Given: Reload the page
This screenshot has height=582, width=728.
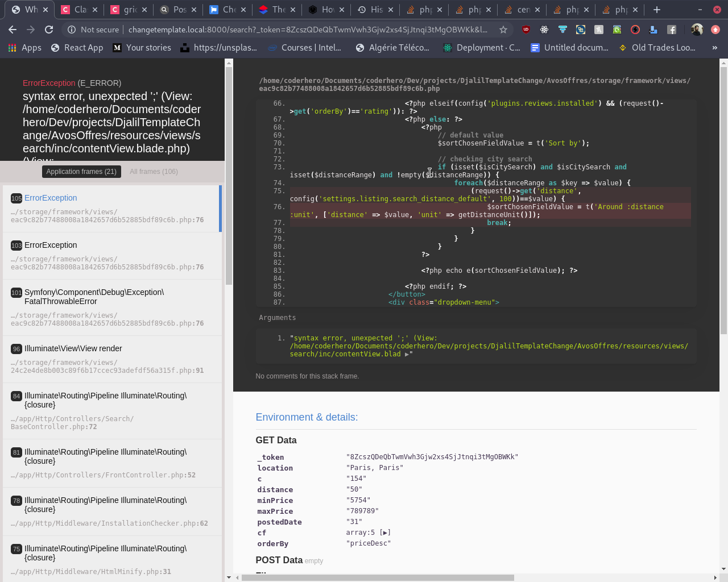Looking at the screenshot, I should tap(49, 30).
